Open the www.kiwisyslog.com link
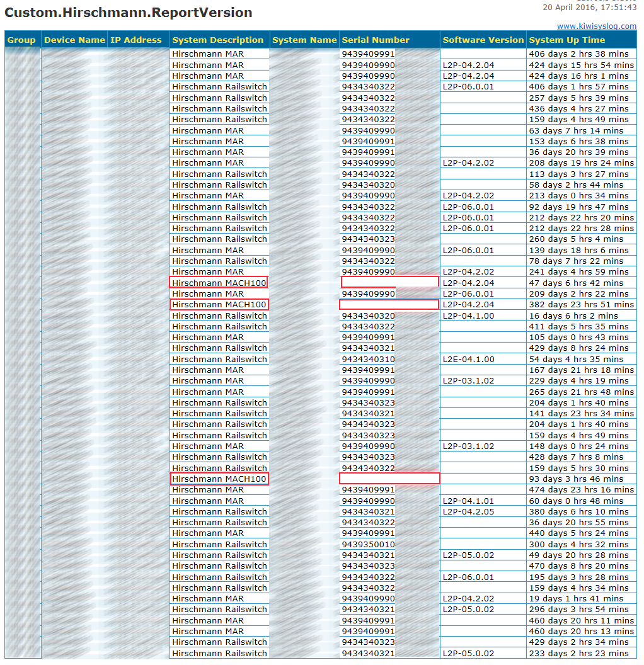 click(x=597, y=26)
